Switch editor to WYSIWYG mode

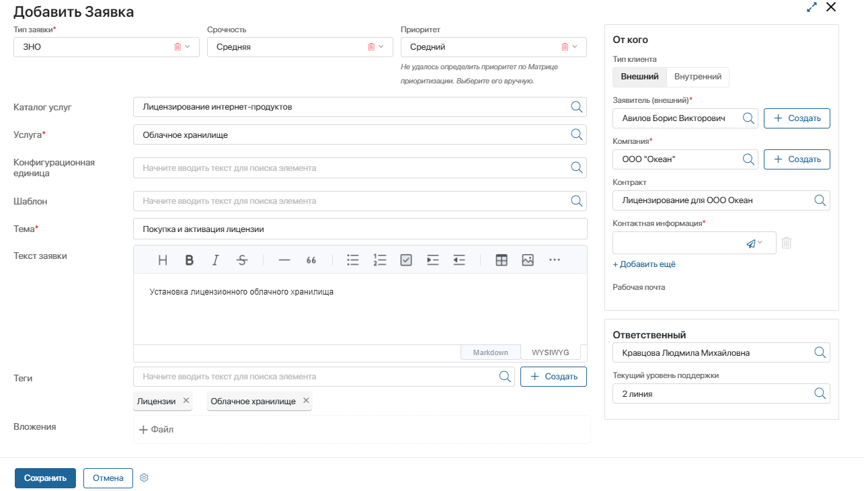pos(551,352)
